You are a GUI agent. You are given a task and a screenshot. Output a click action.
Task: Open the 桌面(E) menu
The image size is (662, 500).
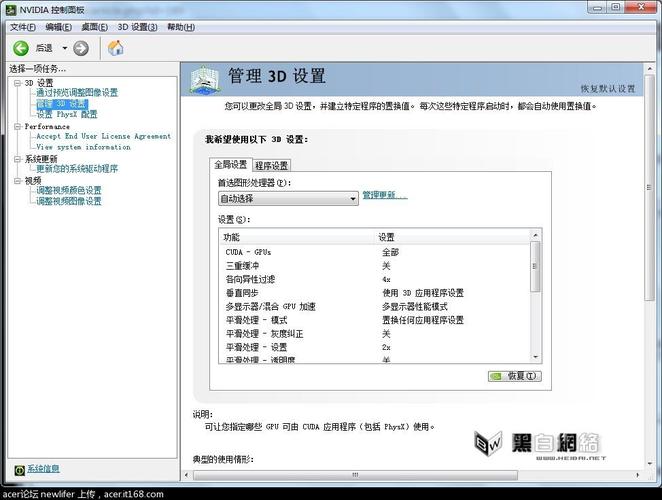(95, 27)
